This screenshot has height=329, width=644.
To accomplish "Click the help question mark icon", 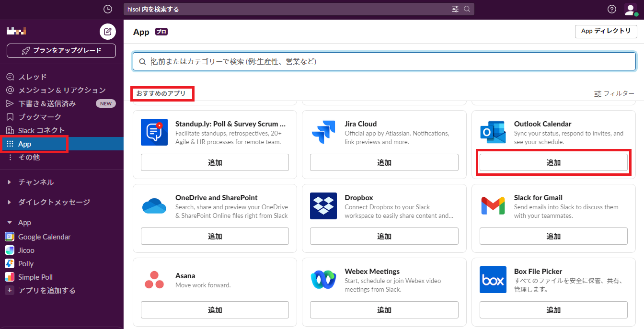I will click(611, 9).
